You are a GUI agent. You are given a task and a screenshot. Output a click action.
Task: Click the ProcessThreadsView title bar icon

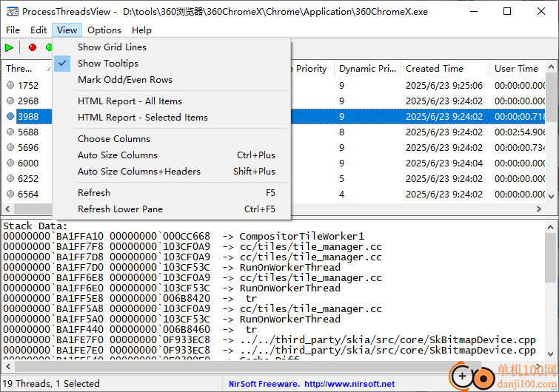13,11
